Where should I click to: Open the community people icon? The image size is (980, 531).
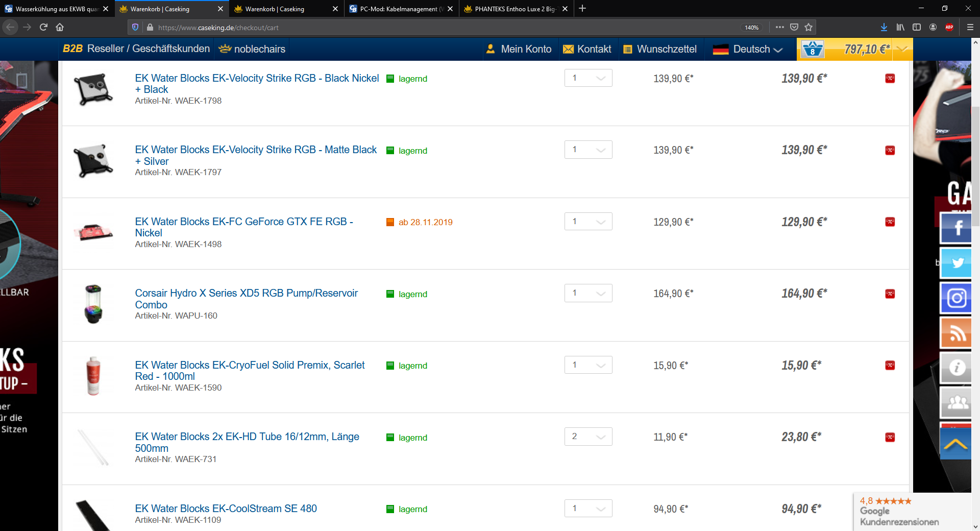(956, 402)
